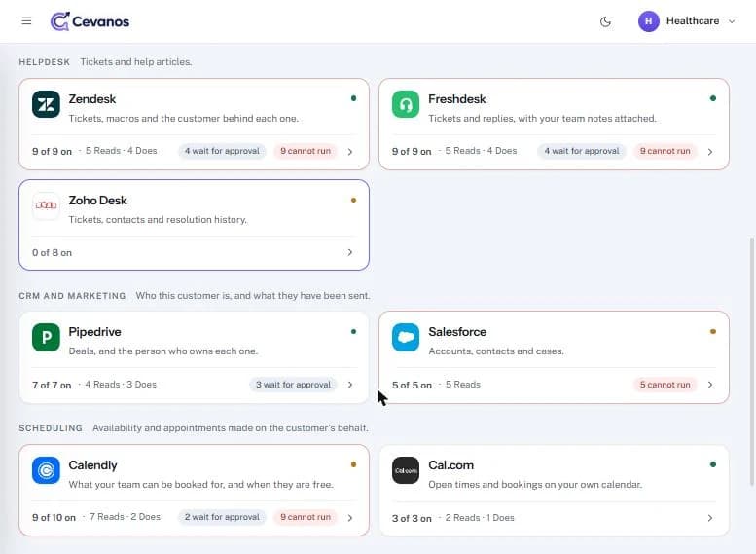Click Salesforce's '5 of 5 on' count
The image size is (756, 554).
(412, 386)
